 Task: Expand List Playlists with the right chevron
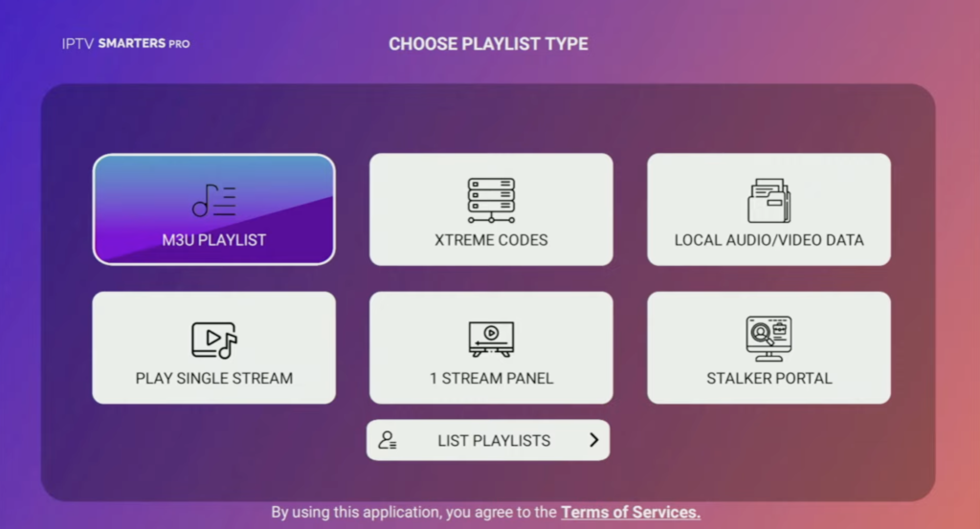594,440
